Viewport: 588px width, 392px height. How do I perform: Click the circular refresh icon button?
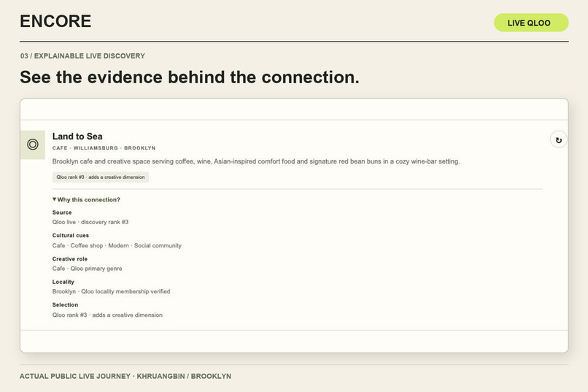(x=558, y=140)
